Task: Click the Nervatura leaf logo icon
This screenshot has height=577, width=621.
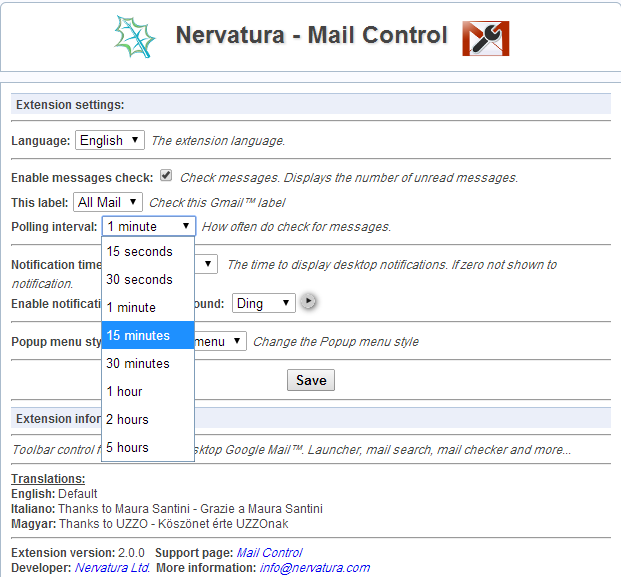Action: pos(134,36)
